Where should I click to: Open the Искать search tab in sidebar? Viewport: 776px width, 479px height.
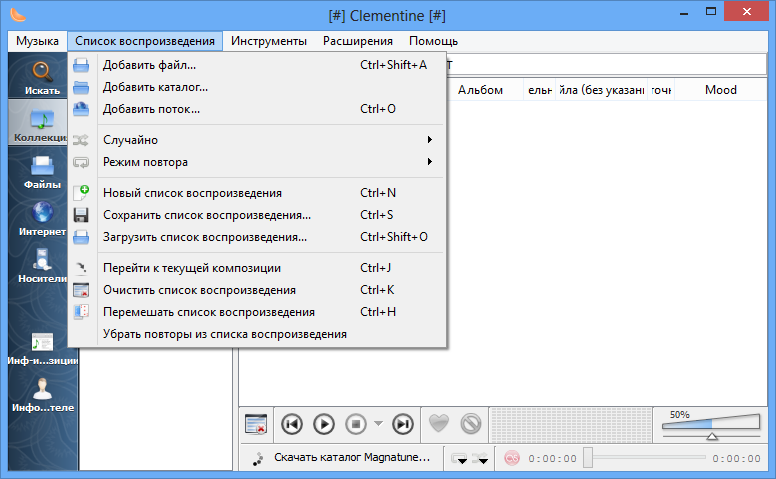point(42,77)
